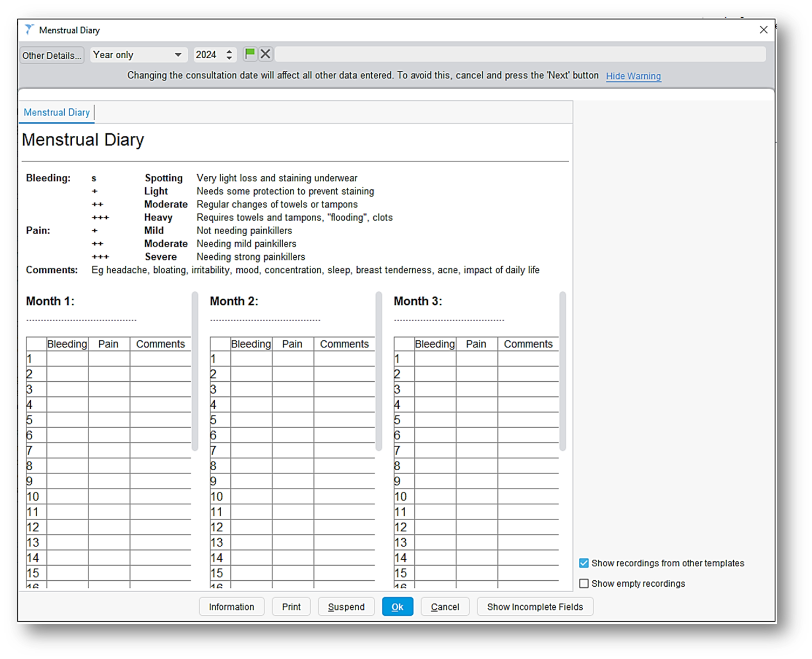Untick Show recordings from other templates
Viewport: 812px width, 659px height.
click(x=584, y=563)
